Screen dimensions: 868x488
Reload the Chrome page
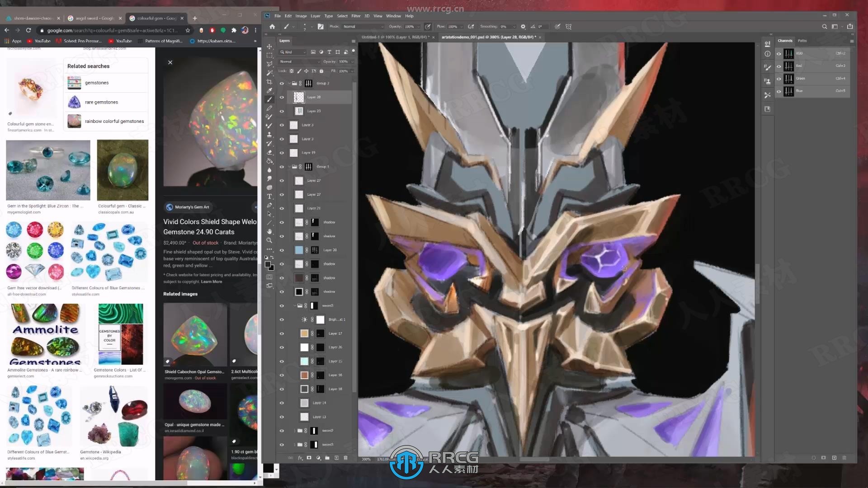click(28, 30)
